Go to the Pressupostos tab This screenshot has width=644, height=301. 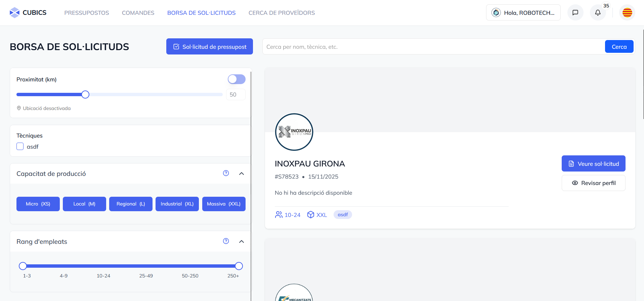[87, 13]
